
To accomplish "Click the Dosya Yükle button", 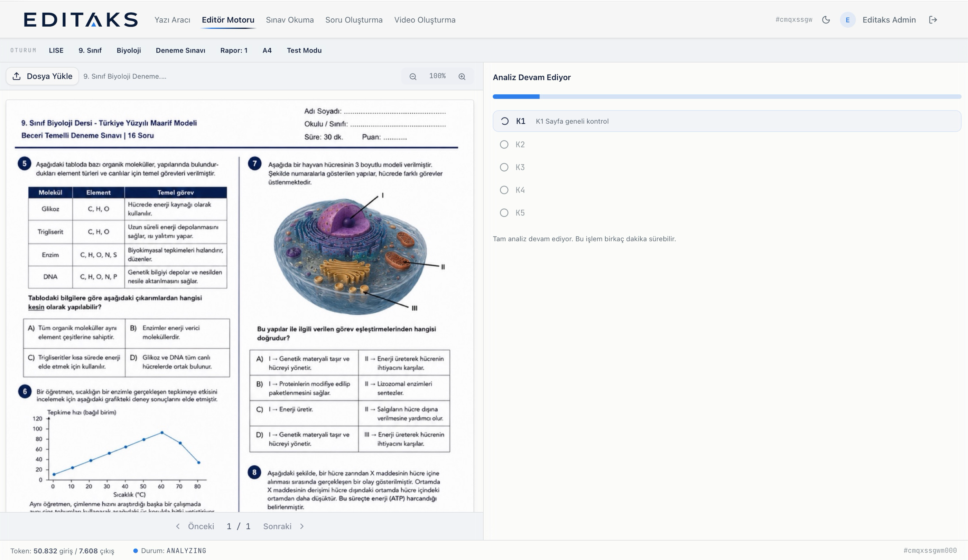I will coord(42,76).
